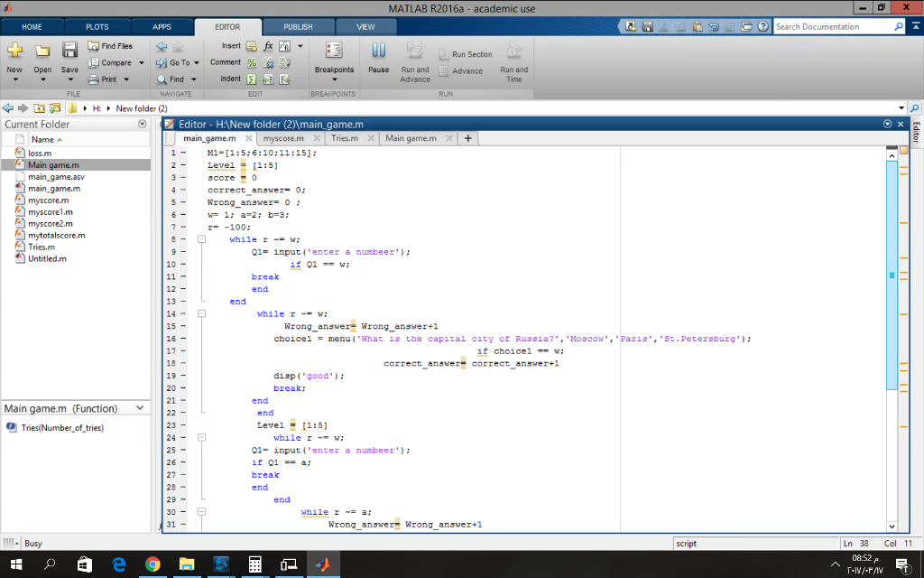Image resolution: width=924 pixels, height=578 pixels.
Task: Open the Print dropdown arrow
Action: [x=126, y=79]
